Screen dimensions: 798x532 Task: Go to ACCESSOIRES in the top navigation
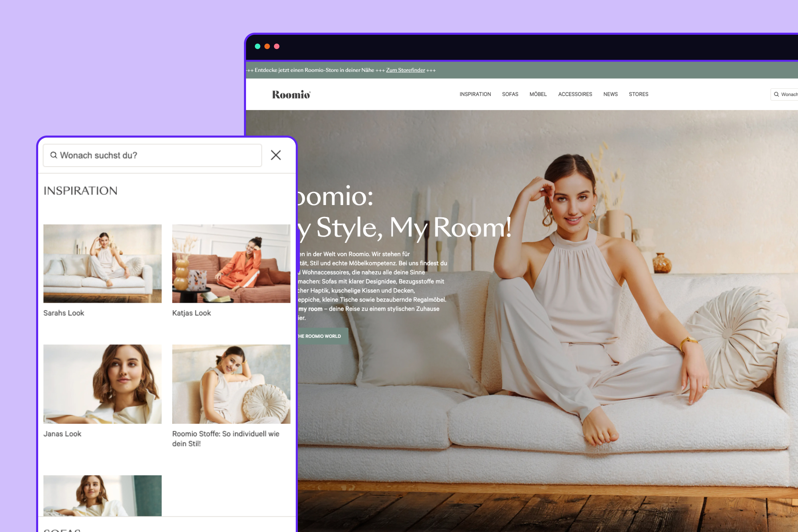coord(575,94)
